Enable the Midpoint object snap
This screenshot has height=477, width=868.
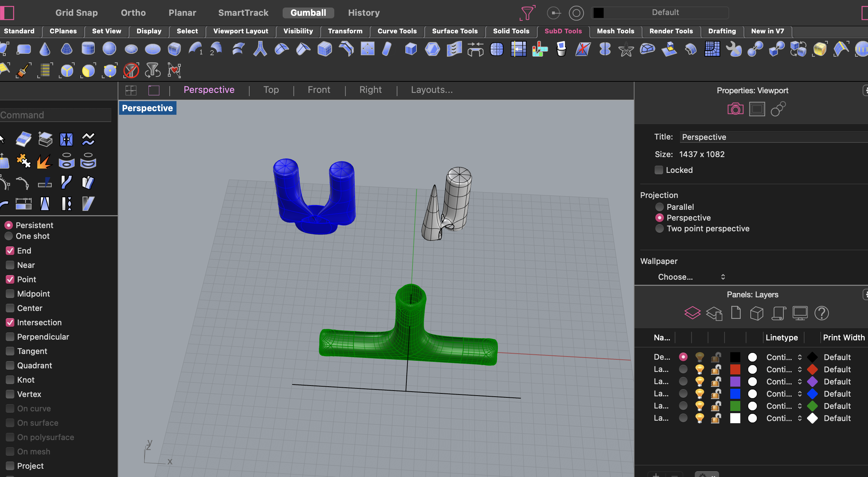(10, 294)
